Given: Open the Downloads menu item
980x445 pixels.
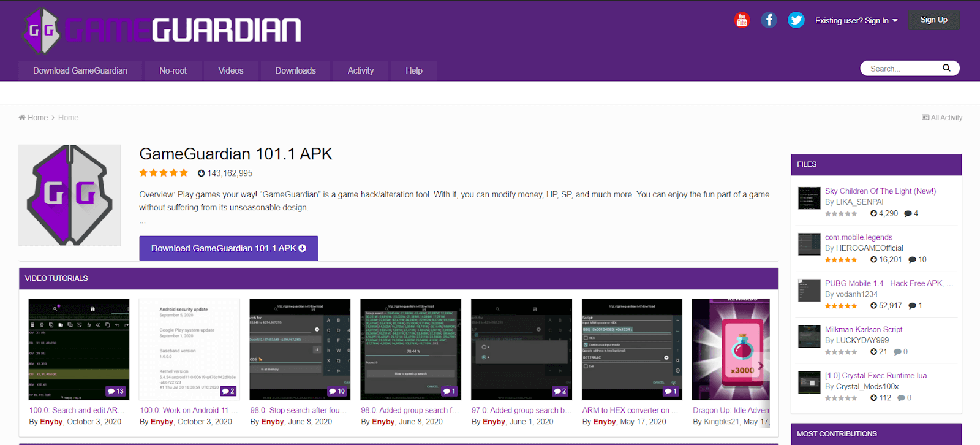Looking at the screenshot, I should click(x=296, y=70).
